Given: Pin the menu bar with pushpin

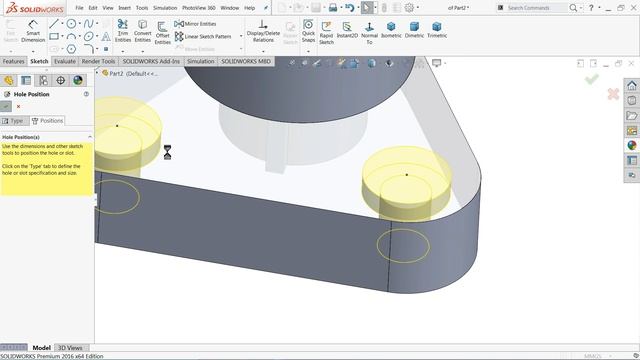Looking at the screenshot, I should (266, 8).
